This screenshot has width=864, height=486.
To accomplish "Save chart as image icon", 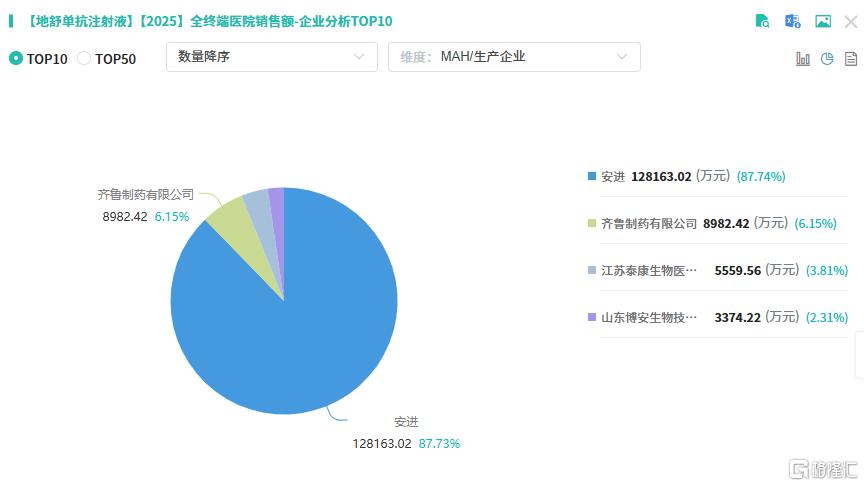I will click(823, 21).
